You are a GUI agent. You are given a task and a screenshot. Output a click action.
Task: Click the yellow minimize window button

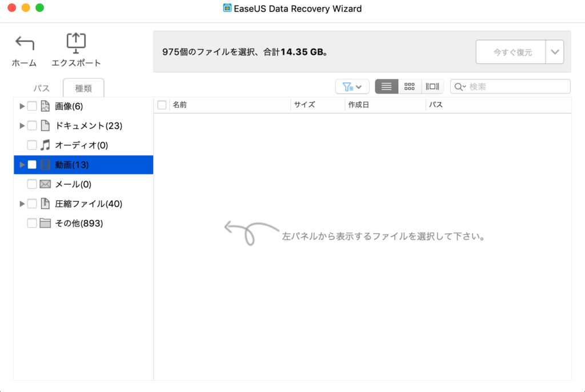click(x=26, y=8)
